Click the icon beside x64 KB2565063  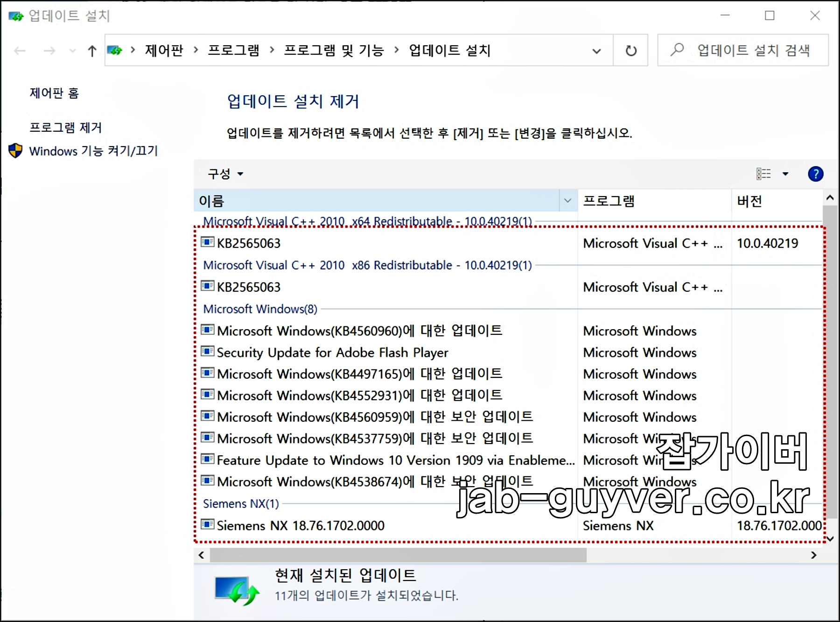pos(208,242)
